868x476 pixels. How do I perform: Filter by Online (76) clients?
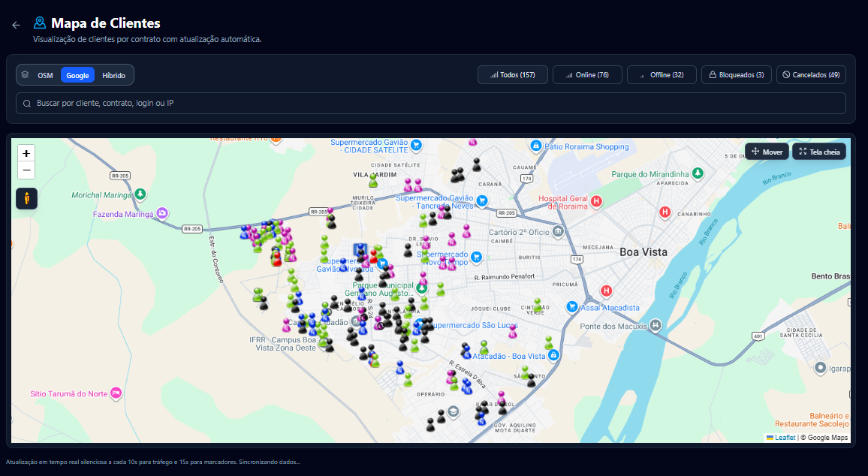coord(587,75)
